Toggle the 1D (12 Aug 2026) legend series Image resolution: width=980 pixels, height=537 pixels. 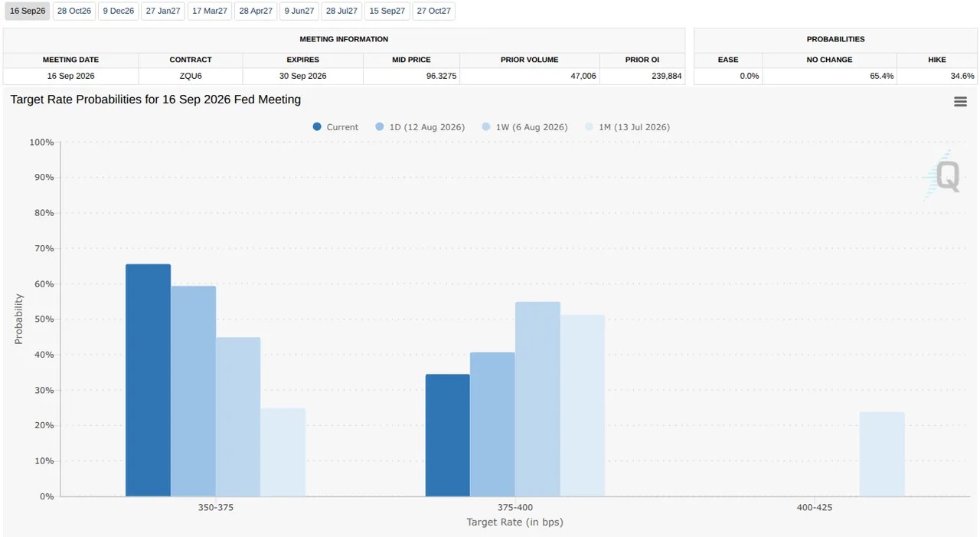[x=420, y=127]
